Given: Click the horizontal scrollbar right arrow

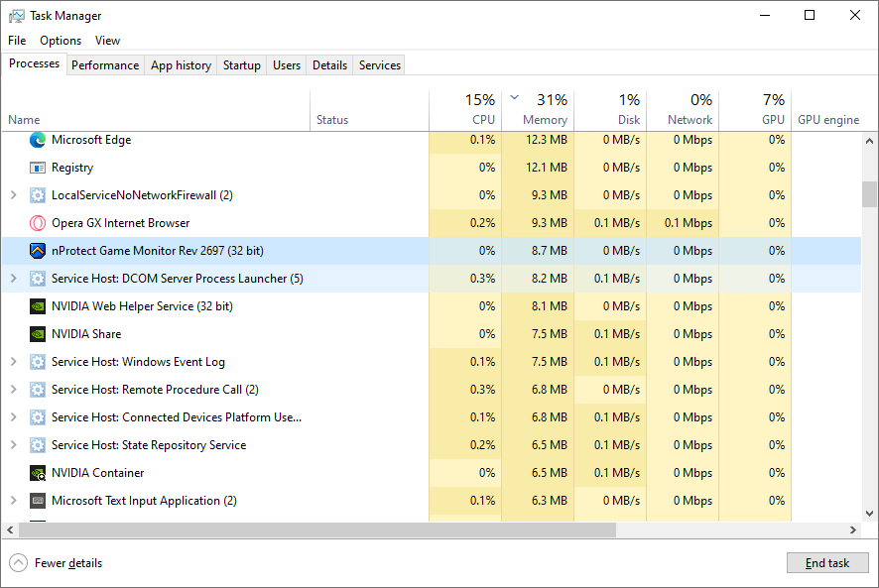Looking at the screenshot, I should pos(852,530).
